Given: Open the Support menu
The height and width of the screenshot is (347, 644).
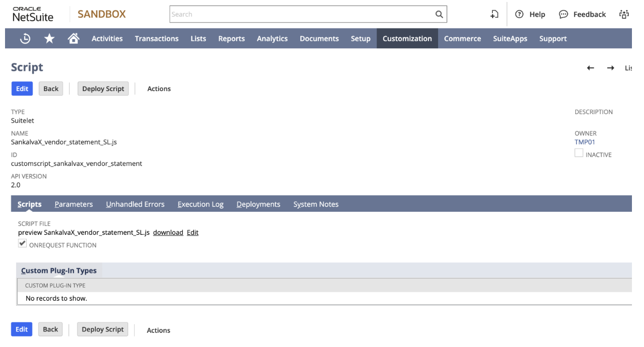Looking at the screenshot, I should 553,39.
